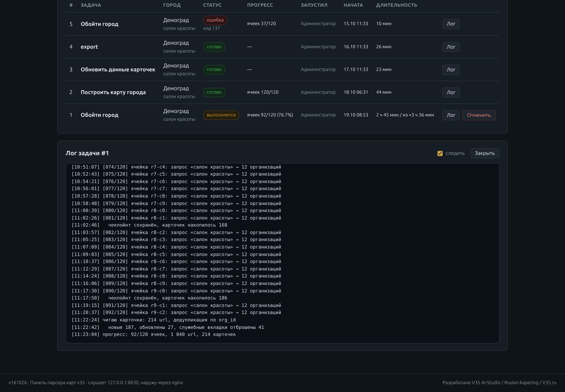This screenshot has width=565, height=392.
Task: Click log line «новые 187, обновлены 27»
Action: [x=168, y=327]
